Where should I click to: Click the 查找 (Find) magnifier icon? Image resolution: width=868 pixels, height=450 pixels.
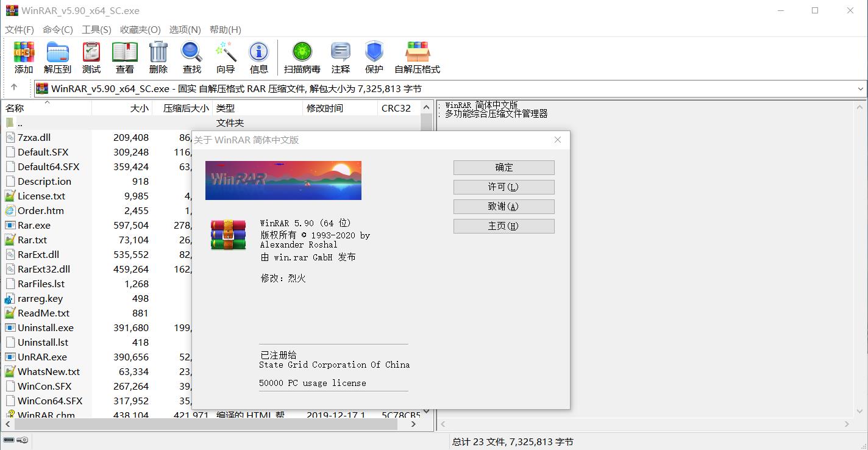point(191,52)
